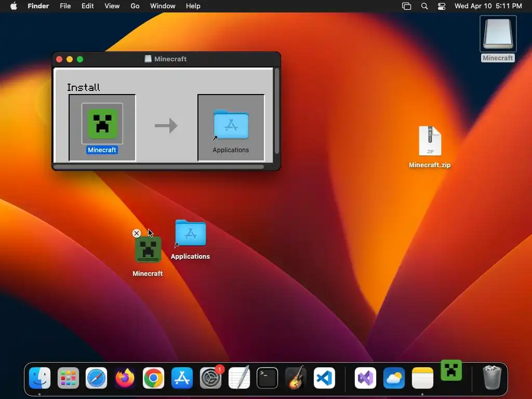This screenshot has width=532, height=399.
Task: Open the Notes app from the Dock
Action: 422,378
